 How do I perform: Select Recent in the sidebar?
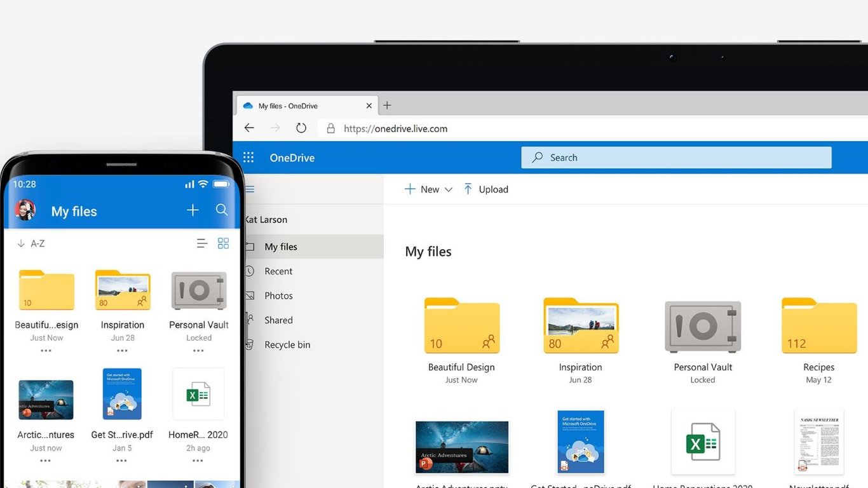pyautogui.click(x=278, y=271)
